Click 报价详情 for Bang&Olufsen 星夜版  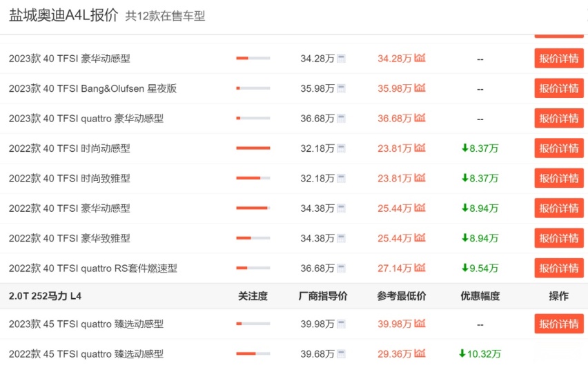pyautogui.click(x=559, y=88)
